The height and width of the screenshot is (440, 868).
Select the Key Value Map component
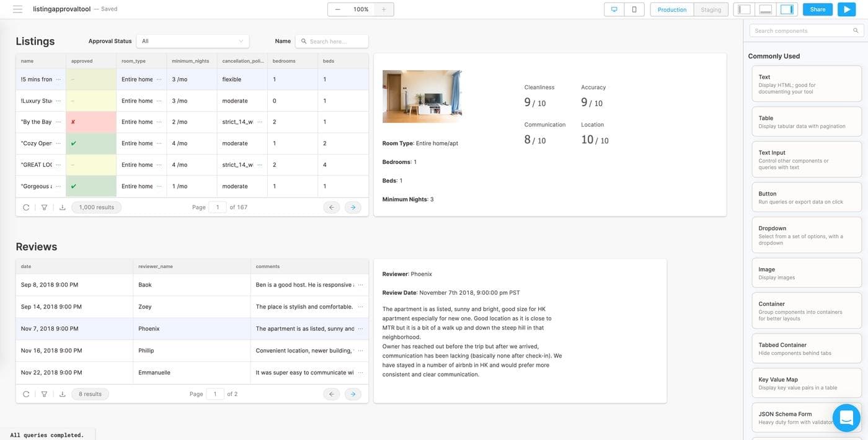806,384
